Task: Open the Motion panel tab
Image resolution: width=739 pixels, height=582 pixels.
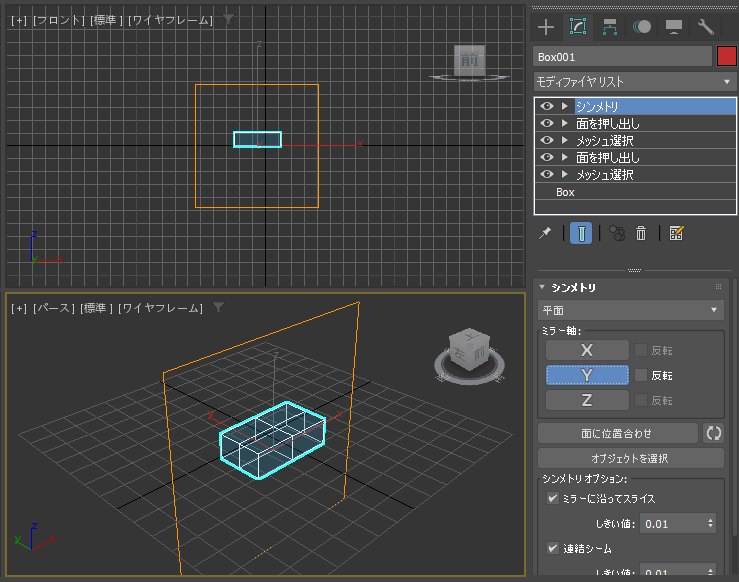Action: [x=642, y=27]
